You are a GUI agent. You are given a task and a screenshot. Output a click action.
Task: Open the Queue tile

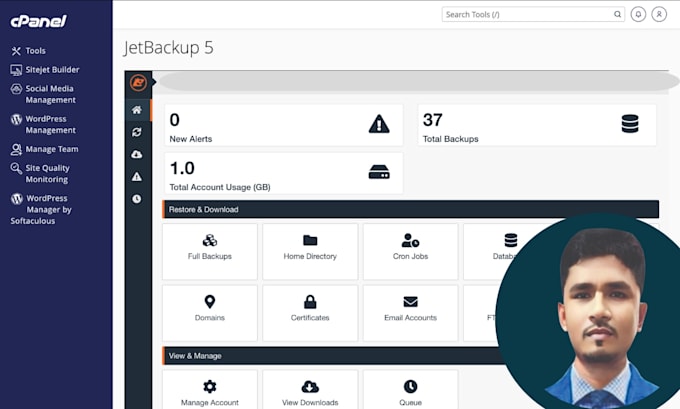(x=410, y=389)
